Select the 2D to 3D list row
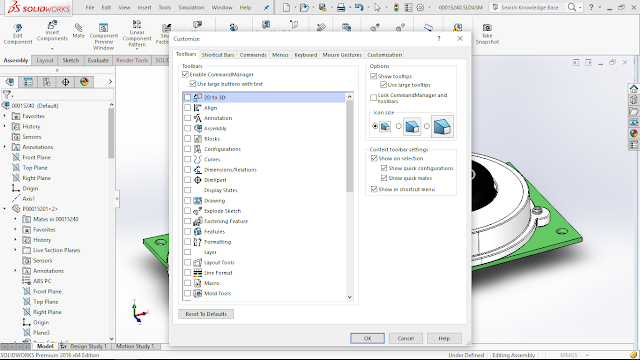The height and width of the screenshot is (360, 640). click(x=264, y=97)
